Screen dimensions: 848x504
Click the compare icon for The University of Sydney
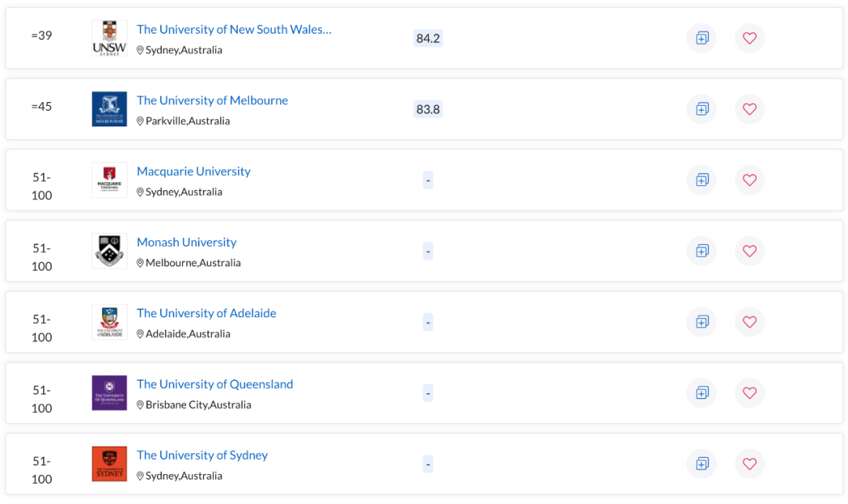coord(701,464)
